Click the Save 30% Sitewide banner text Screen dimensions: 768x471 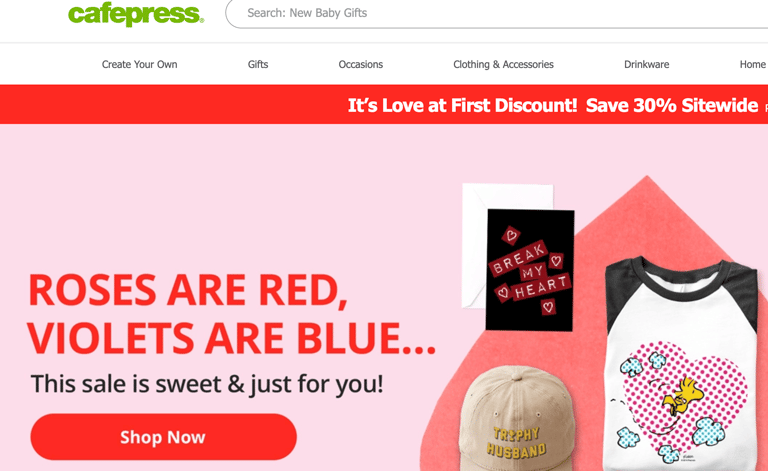point(672,105)
